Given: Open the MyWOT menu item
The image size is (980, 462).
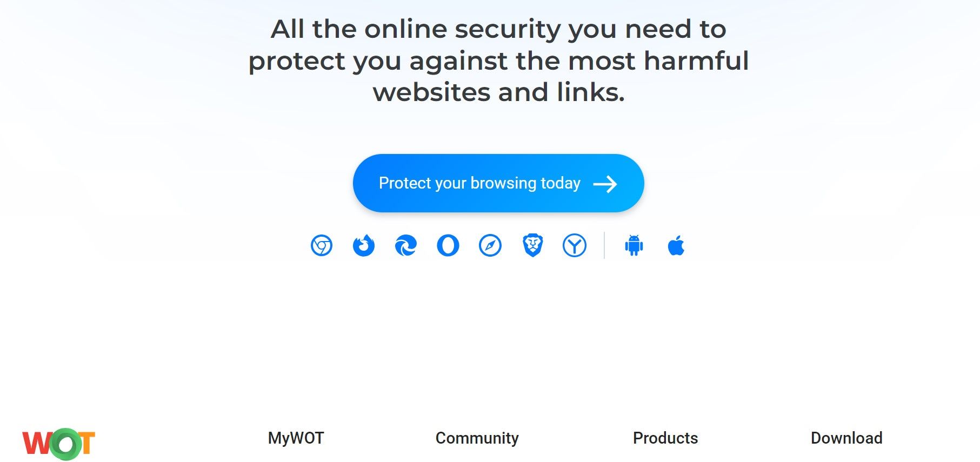Looking at the screenshot, I should pyautogui.click(x=295, y=438).
